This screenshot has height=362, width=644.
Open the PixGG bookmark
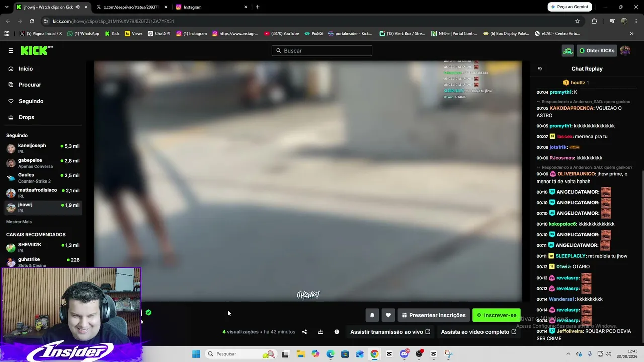313,34
